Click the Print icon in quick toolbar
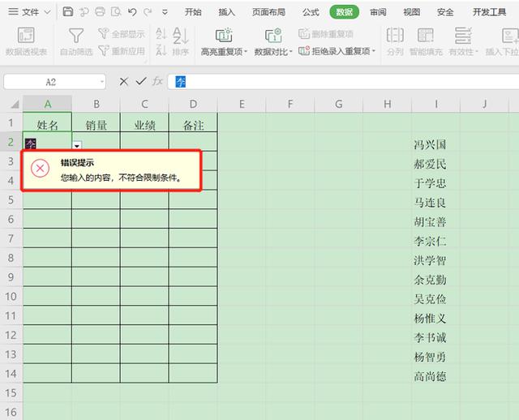Image resolution: width=519 pixels, height=420 pixels. tap(100, 12)
